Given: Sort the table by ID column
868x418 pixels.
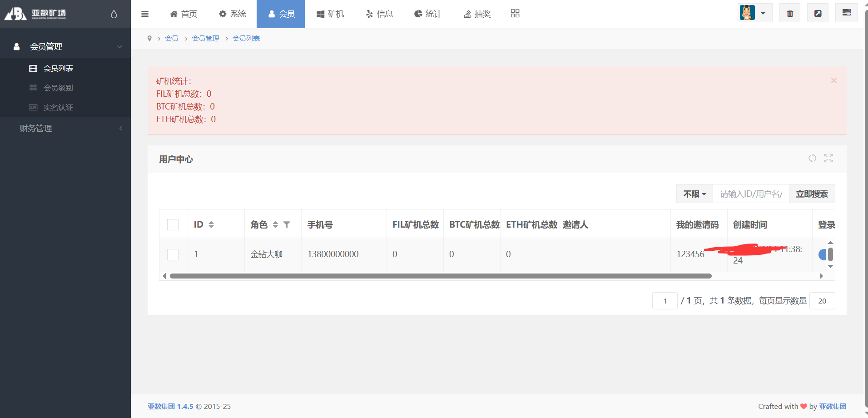Looking at the screenshot, I should coord(211,224).
